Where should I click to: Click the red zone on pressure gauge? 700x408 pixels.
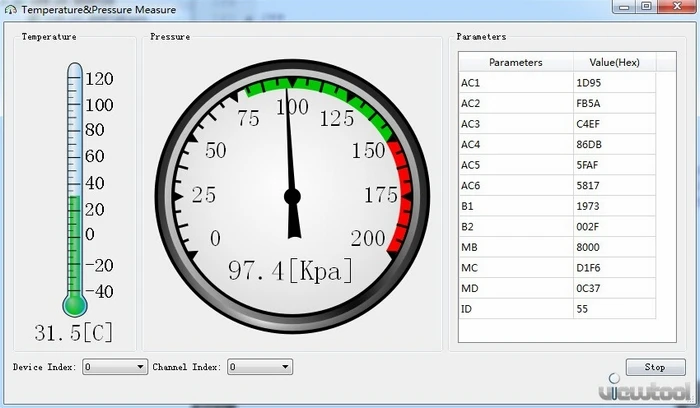pyautogui.click(x=400, y=196)
